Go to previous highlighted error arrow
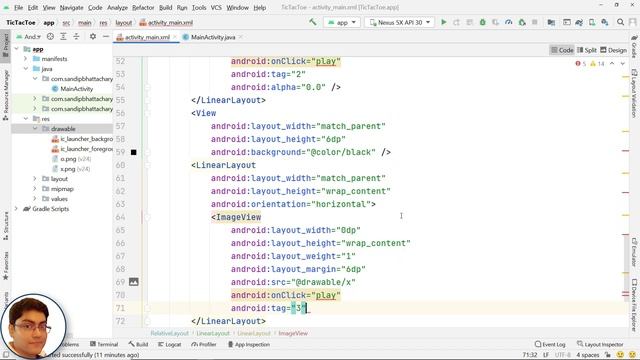This screenshot has width=640, height=360. 612,64
